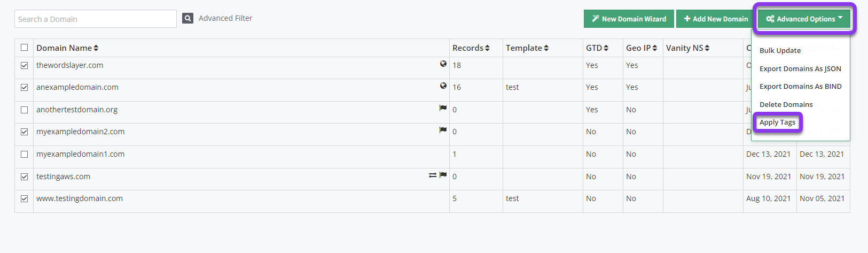Choose Export Domains As JSON
This screenshot has height=253, width=868.
(x=800, y=68)
